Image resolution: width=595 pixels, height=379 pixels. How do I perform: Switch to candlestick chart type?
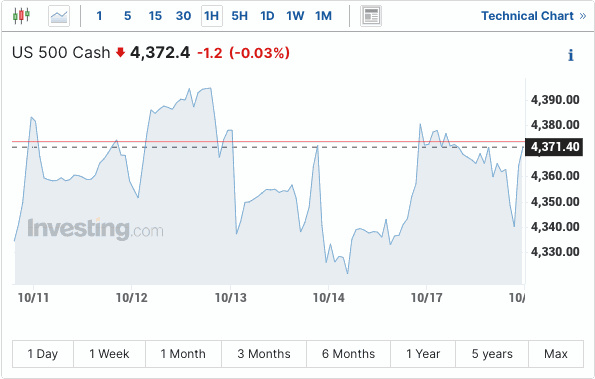click(21, 16)
